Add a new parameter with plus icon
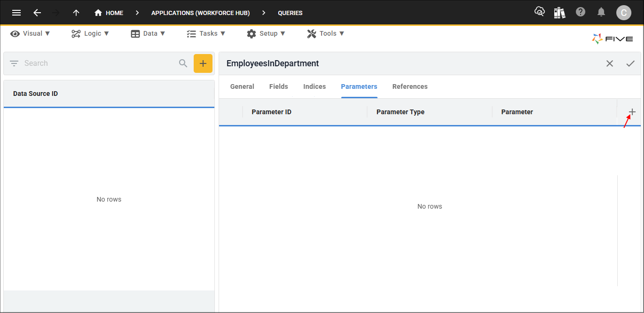644x313 pixels. (632, 112)
